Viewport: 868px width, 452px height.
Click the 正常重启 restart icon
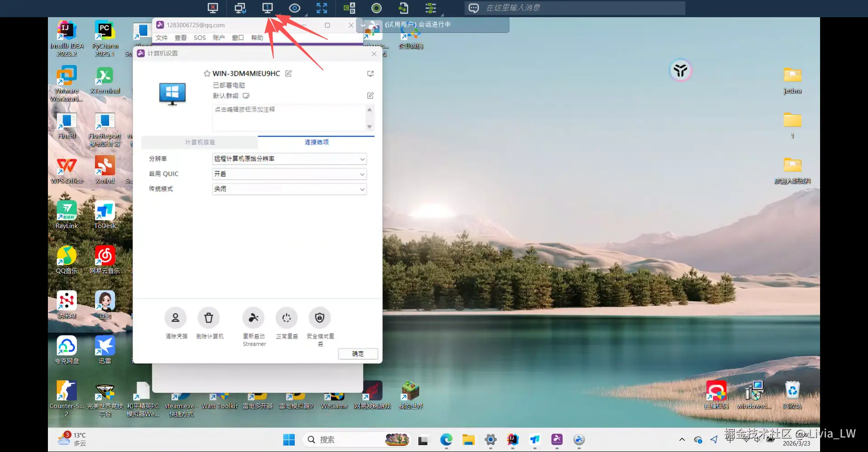pos(287,318)
